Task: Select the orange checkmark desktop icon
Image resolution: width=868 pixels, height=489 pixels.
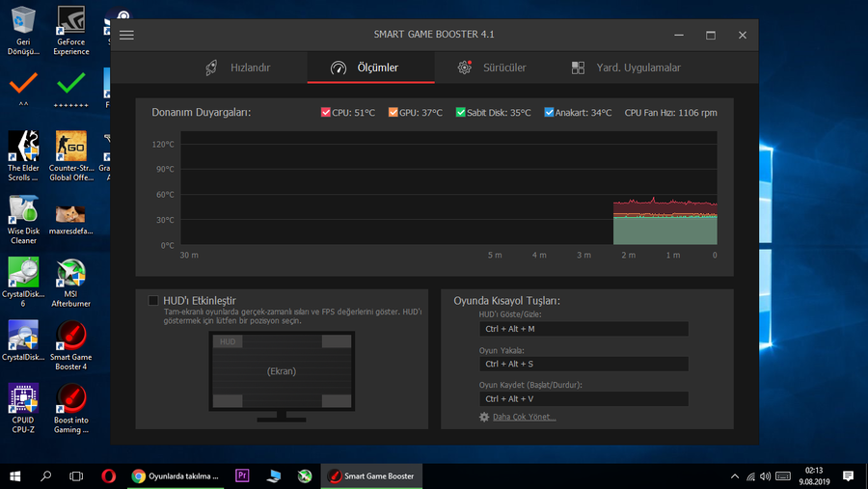Action: [x=23, y=89]
